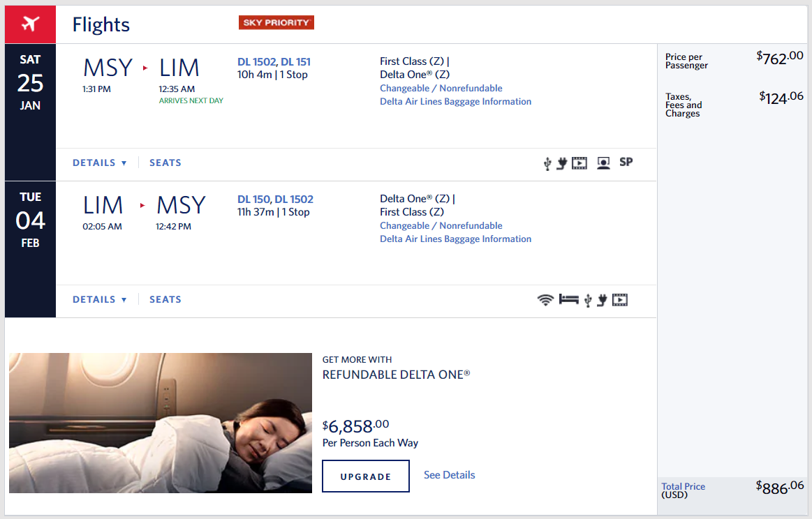Open Changeable / Nonrefundable on return flight

[441, 225]
